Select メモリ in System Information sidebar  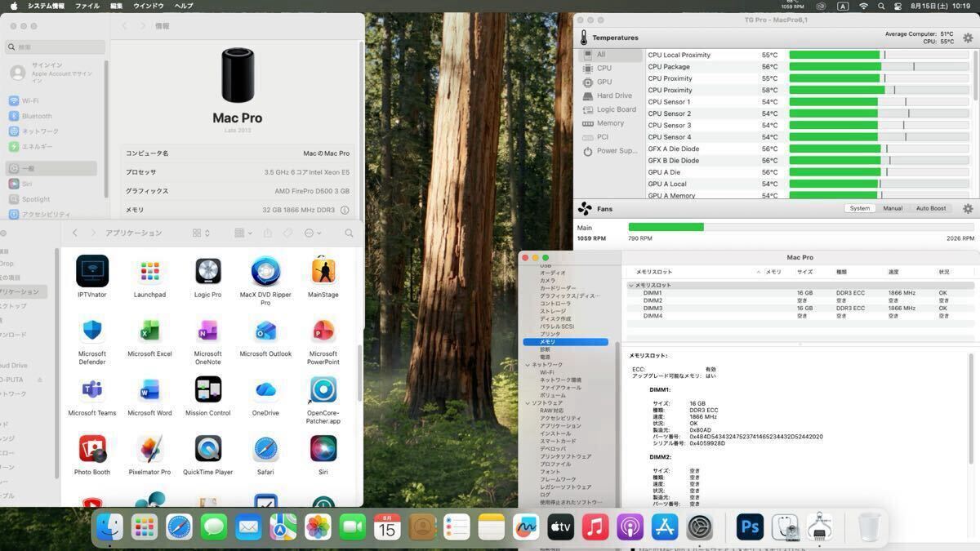[x=565, y=342]
